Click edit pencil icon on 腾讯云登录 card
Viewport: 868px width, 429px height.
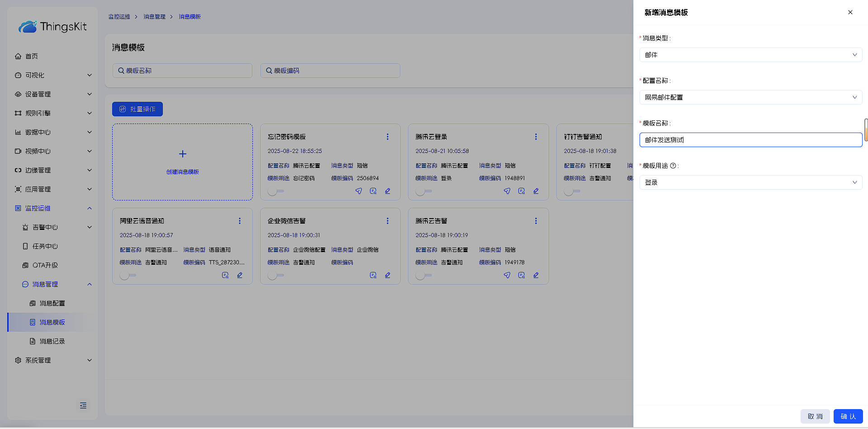(536, 191)
